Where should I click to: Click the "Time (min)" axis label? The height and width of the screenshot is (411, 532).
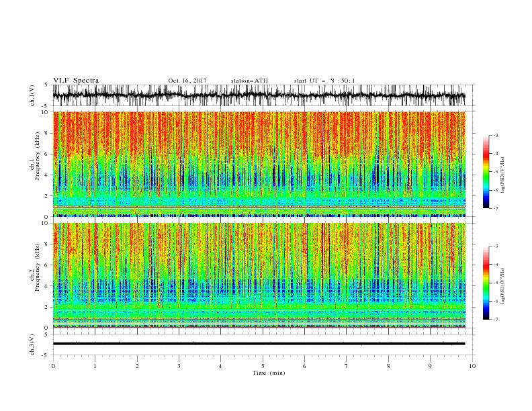pyautogui.click(x=269, y=373)
